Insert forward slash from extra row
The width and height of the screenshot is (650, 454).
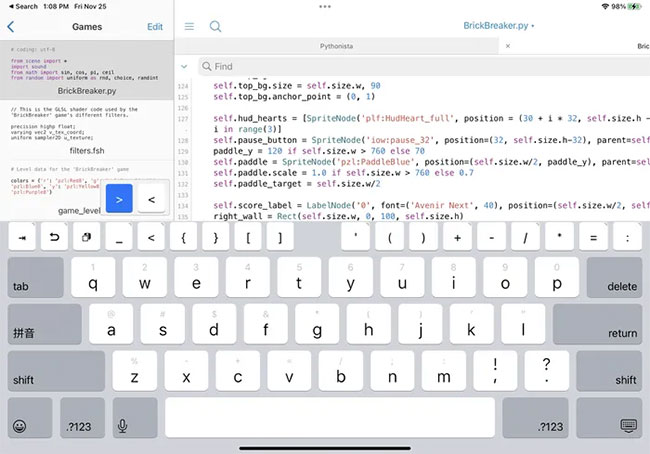(x=525, y=237)
